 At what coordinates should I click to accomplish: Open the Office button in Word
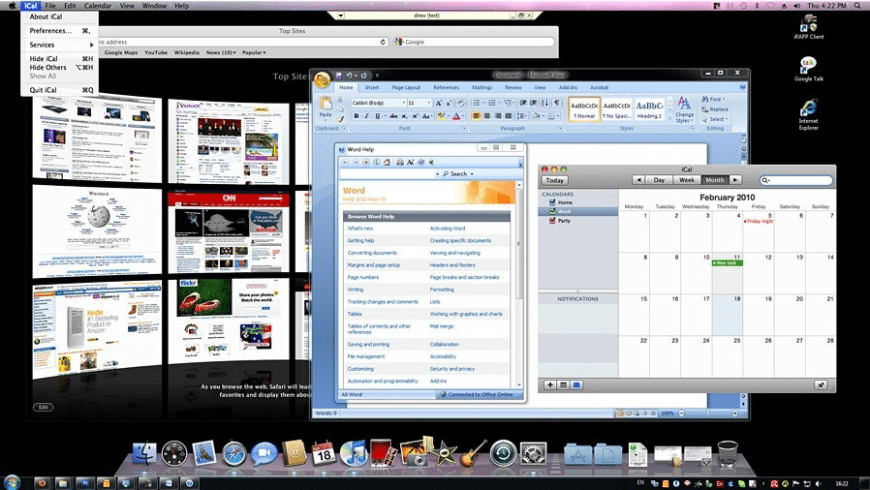pos(322,80)
